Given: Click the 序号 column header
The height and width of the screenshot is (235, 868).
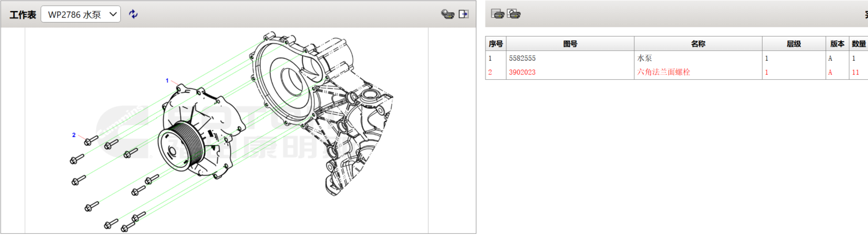Looking at the screenshot, I should pos(496,44).
